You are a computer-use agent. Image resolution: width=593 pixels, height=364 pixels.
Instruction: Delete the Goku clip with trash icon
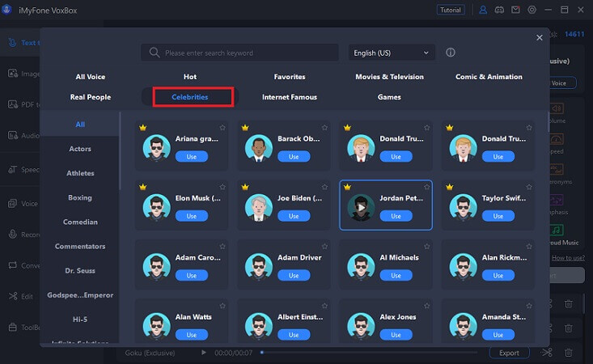coord(568,353)
